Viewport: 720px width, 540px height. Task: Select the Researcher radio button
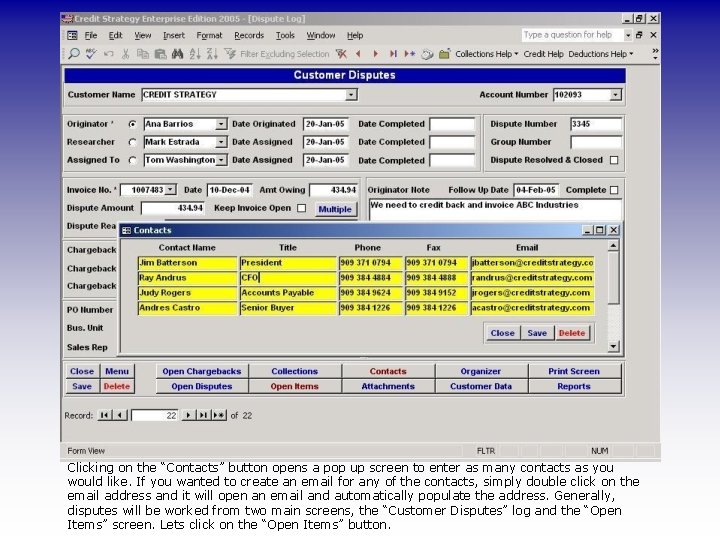(x=133, y=142)
